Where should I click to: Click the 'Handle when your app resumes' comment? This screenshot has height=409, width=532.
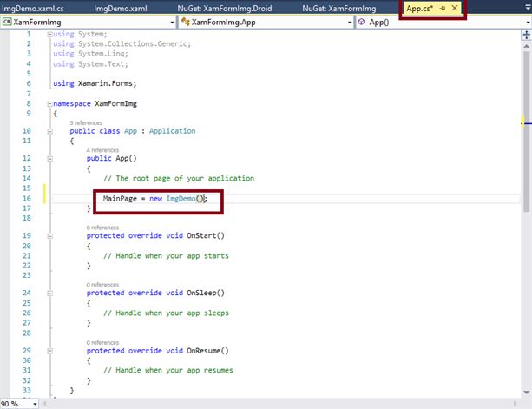[168, 370]
